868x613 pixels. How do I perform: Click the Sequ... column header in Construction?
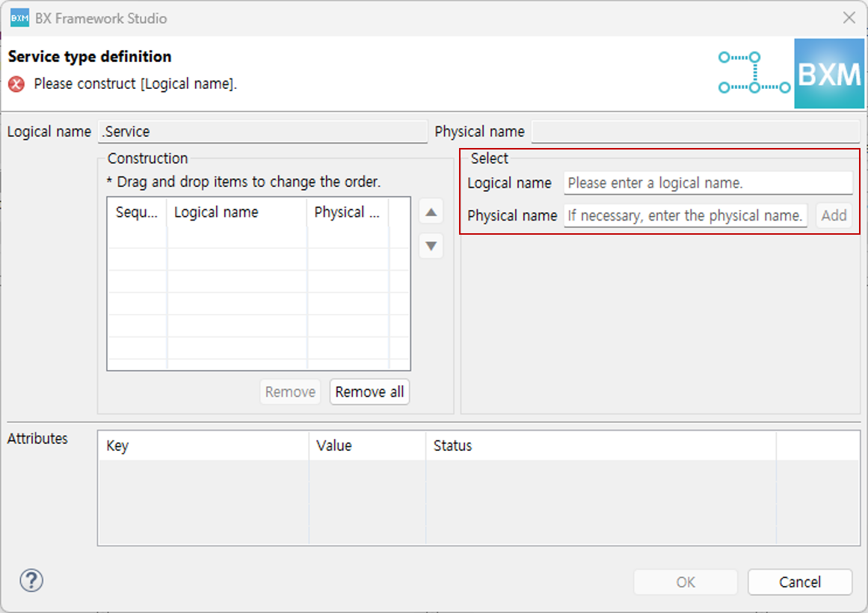point(137,212)
